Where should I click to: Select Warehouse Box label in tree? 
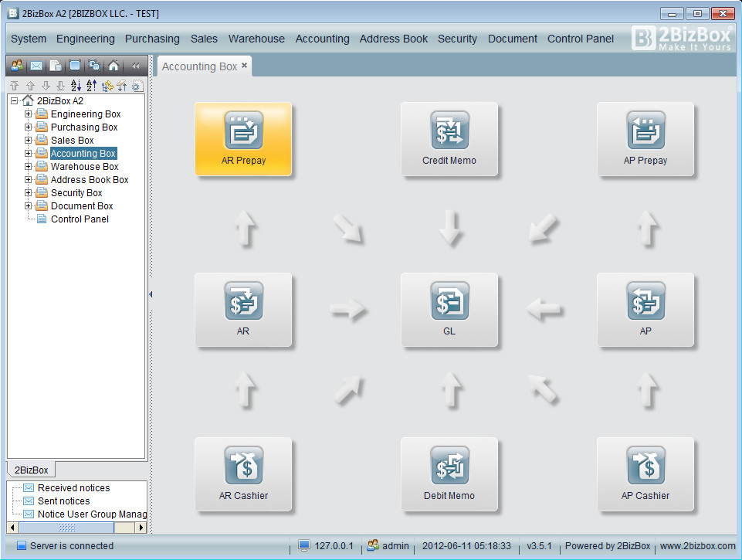[84, 167]
